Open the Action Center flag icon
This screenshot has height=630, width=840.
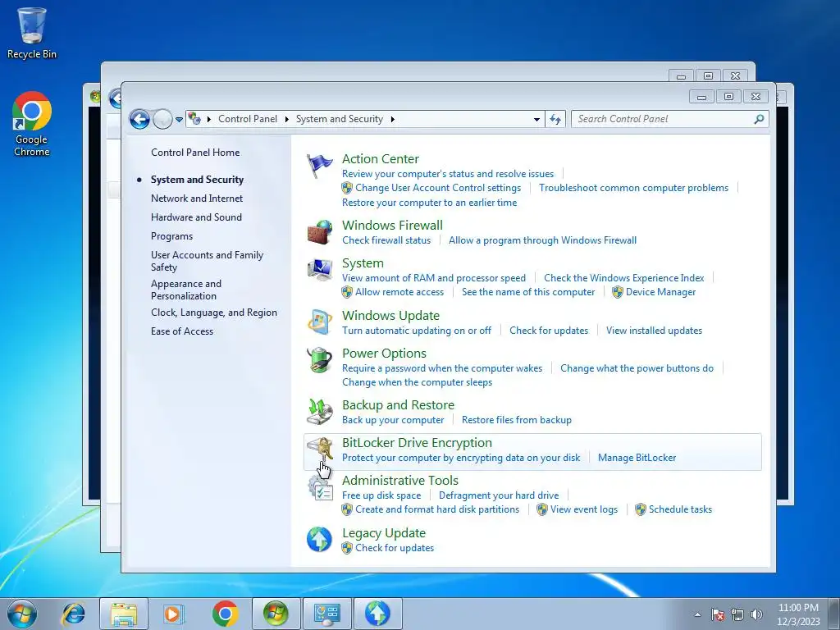[319, 166]
